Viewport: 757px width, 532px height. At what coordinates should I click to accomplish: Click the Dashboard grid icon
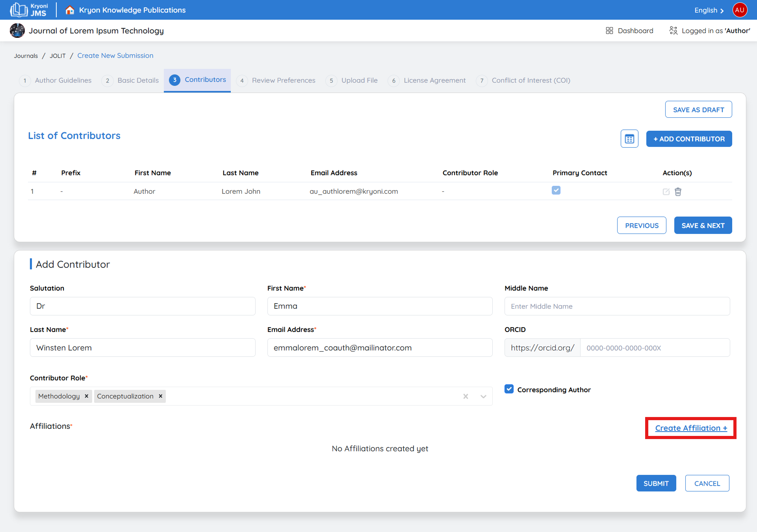(609, 31)
